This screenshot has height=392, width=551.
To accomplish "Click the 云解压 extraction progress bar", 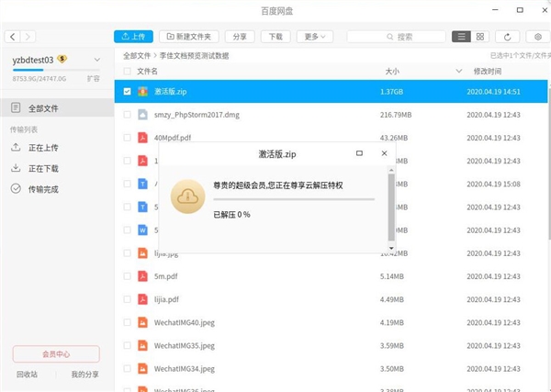I will (x=294, y=198).
